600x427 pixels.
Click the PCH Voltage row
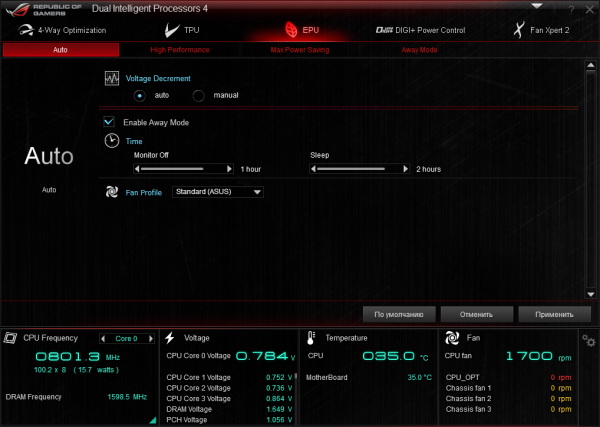[229, 420]
